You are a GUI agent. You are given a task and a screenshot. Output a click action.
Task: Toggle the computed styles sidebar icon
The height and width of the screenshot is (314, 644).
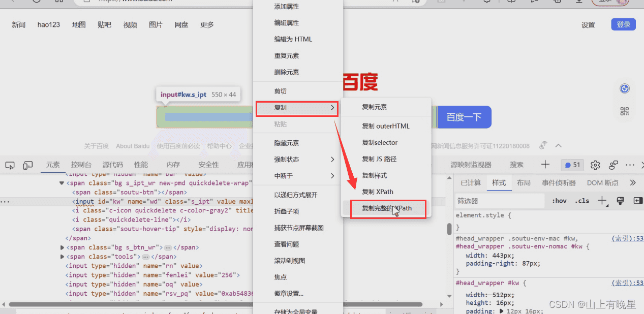point(638,201)
